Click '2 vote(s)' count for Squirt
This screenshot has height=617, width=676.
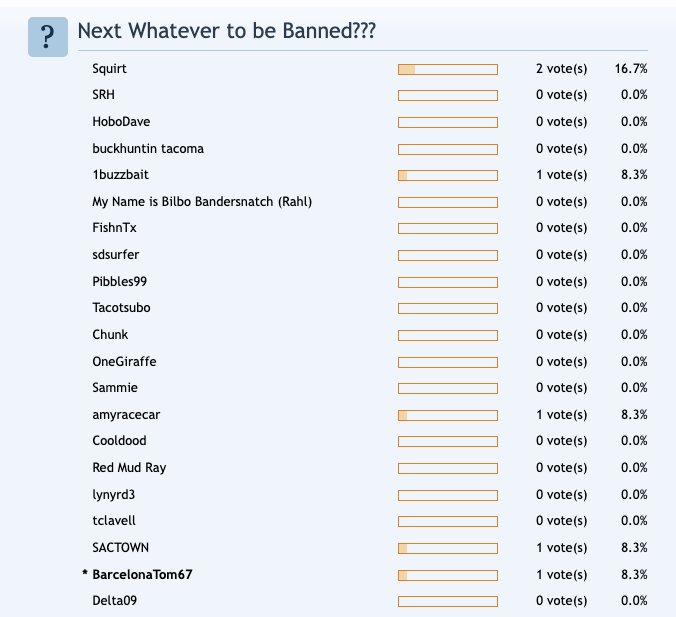click(561, 69)
